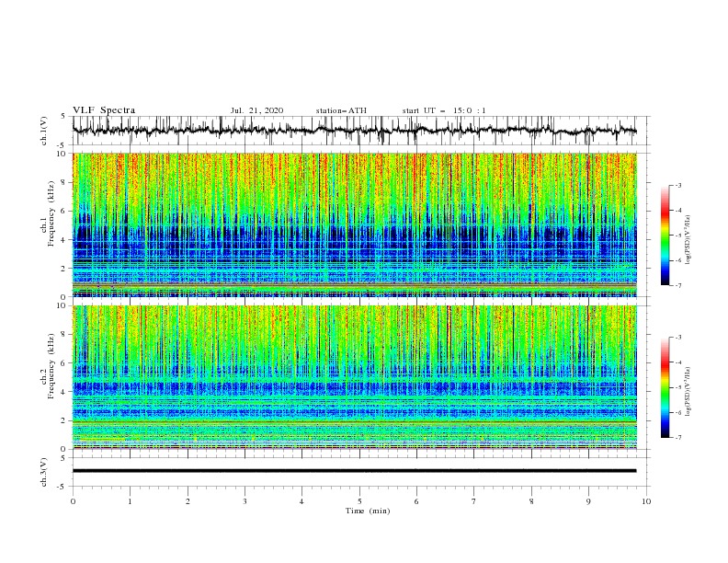Click the "ch.1(V)" waveform axis label
Screen dimensions: 728x563
[44, 131]
